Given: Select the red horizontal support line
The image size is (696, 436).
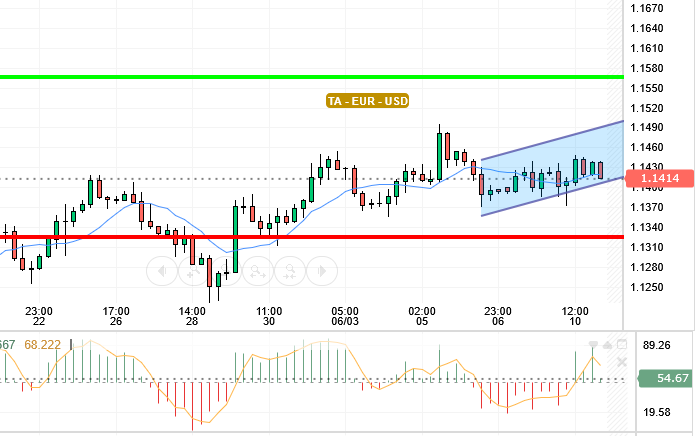Looking at the screenshot, I should point(312,237).
